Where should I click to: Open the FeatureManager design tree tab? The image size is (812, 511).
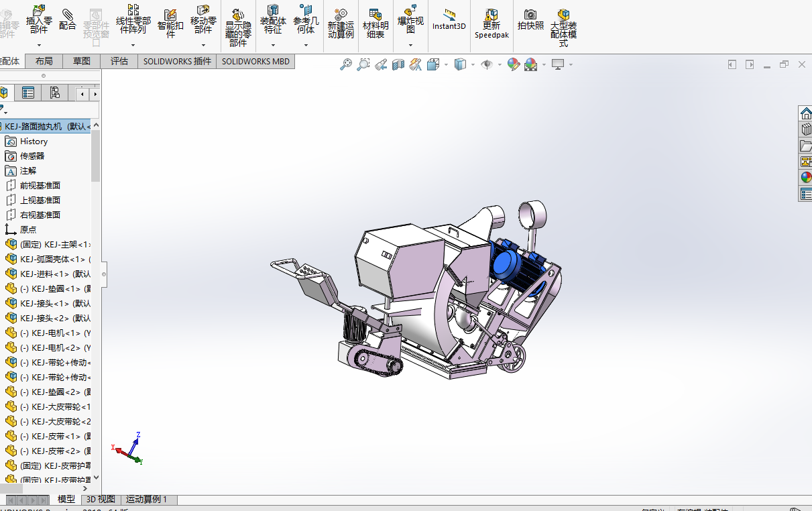point(4,93)
